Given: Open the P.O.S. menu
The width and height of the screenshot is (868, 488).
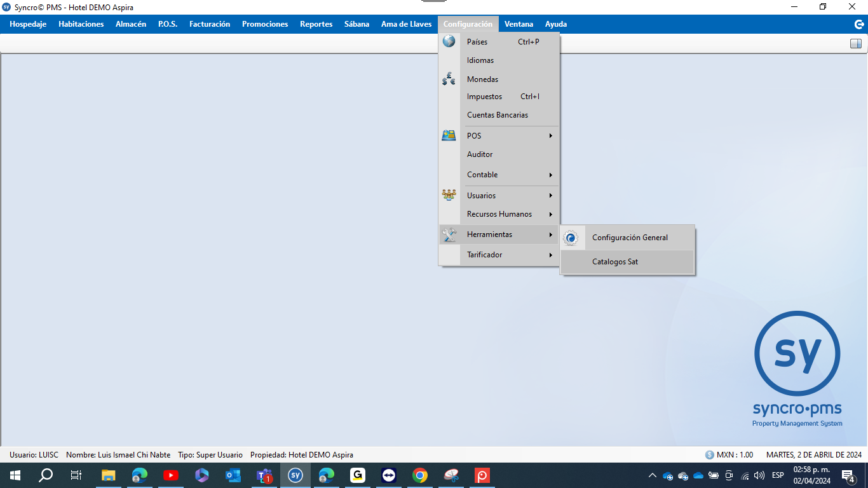Looking at the screenshot, I should tap(168, 24).
